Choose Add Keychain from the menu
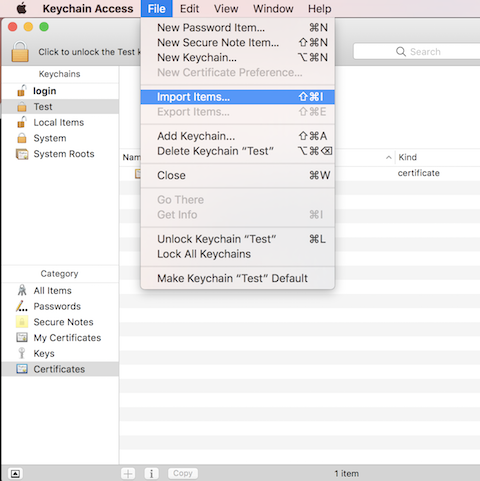 (x=238, y=136)
